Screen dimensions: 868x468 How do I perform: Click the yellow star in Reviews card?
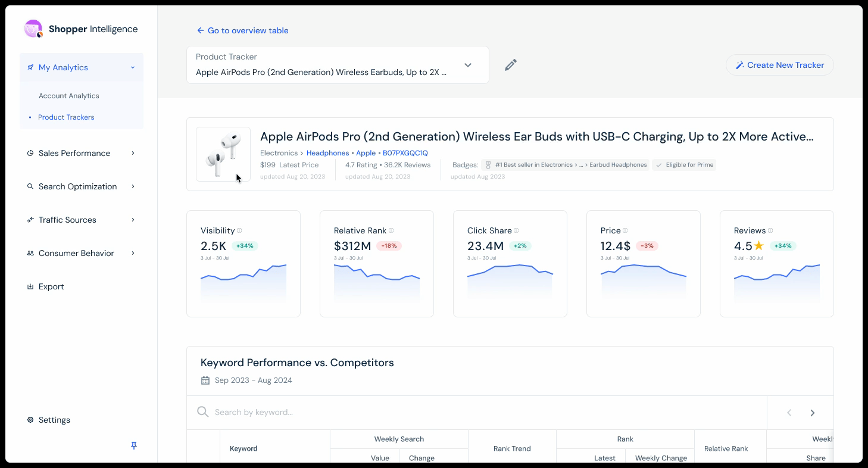point(759,245)
